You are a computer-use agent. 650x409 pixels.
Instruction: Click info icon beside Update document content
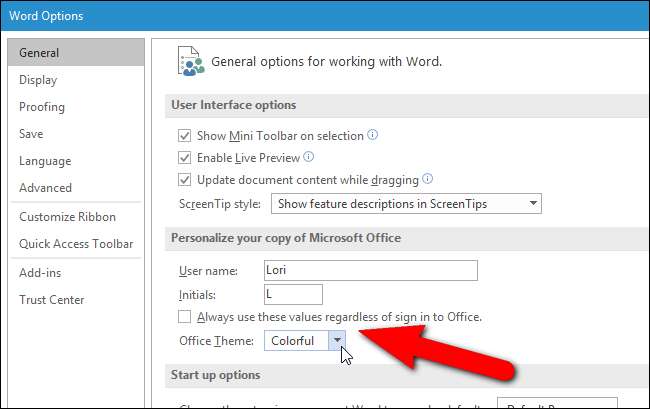tap(427, 179)
